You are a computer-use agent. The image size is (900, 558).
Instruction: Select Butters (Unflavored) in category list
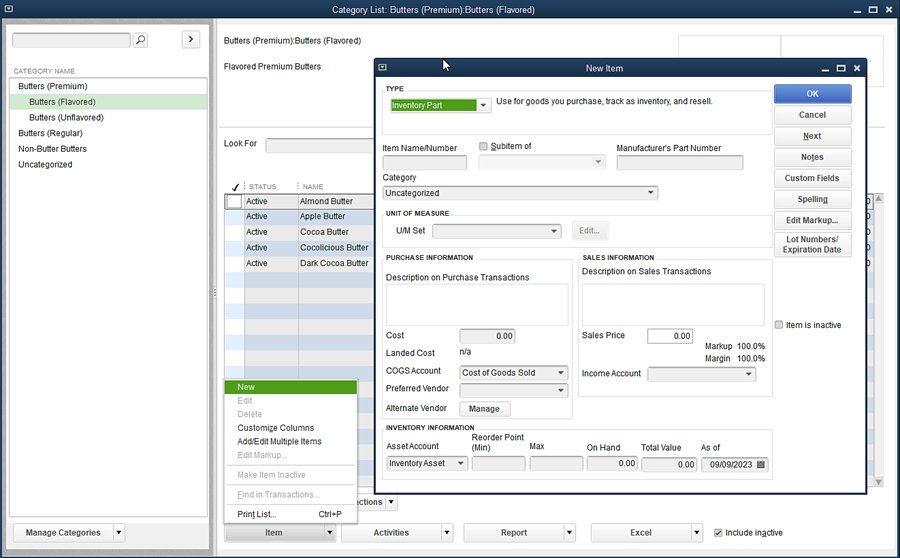(x=66, y=117)
